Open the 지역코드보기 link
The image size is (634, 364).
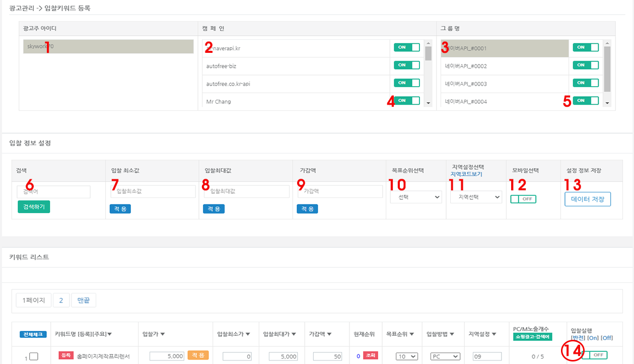pyautogui.click(x=466, y=174)
